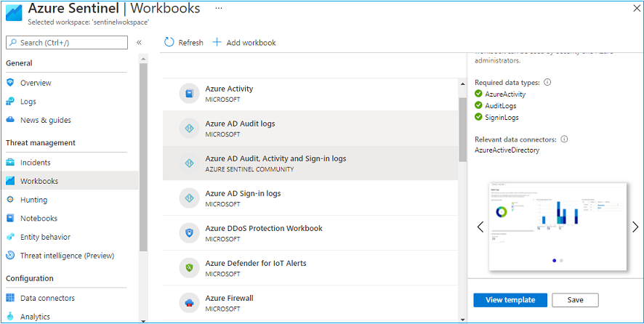Screen dimensions: 644x324
Task: Click the Azure Firewall cloud icon
Action: (x=189, y=303)
